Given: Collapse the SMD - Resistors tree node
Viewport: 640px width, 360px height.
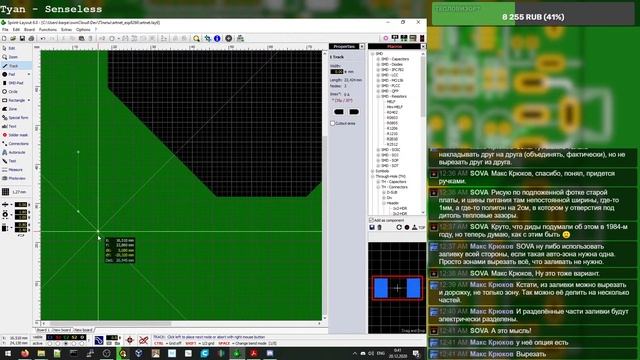Looking at the screenshot, I should pos(378,96).
